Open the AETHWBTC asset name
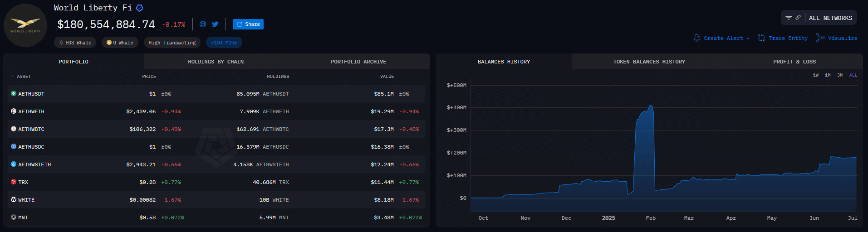The width and height of the screenshot is (868, 232). tap(31, 129)
